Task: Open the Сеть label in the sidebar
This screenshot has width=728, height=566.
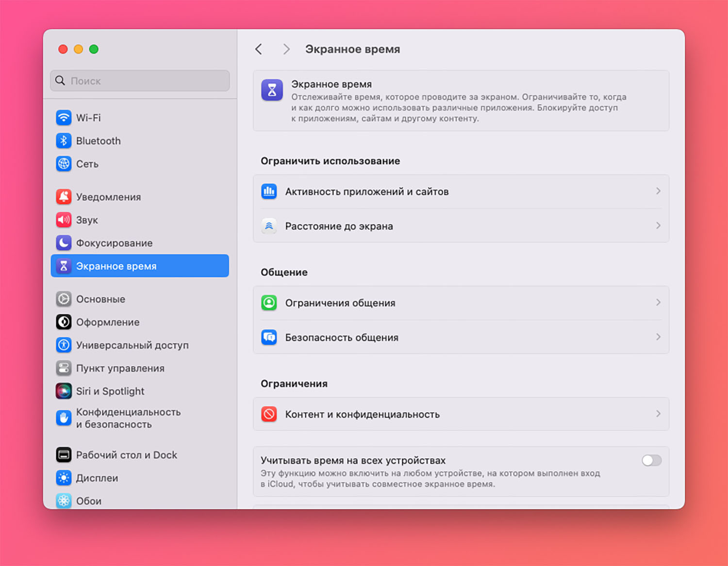Action: 87,164
